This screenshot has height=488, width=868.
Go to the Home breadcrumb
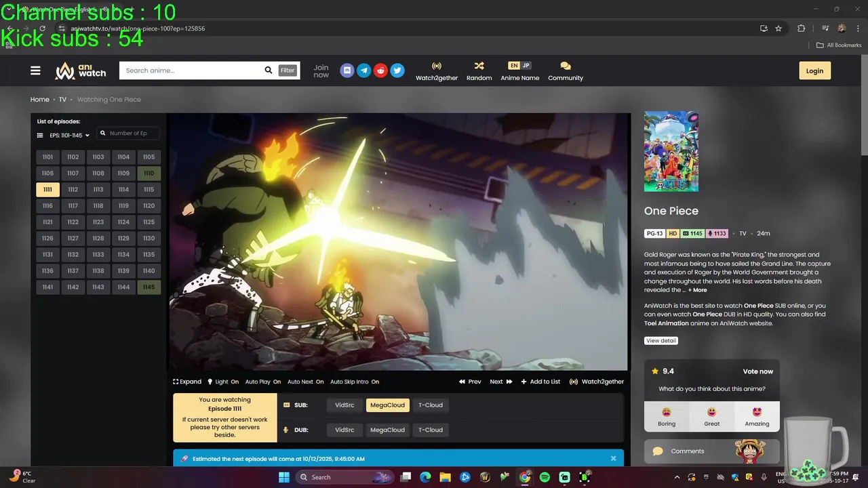click(39, 100)
